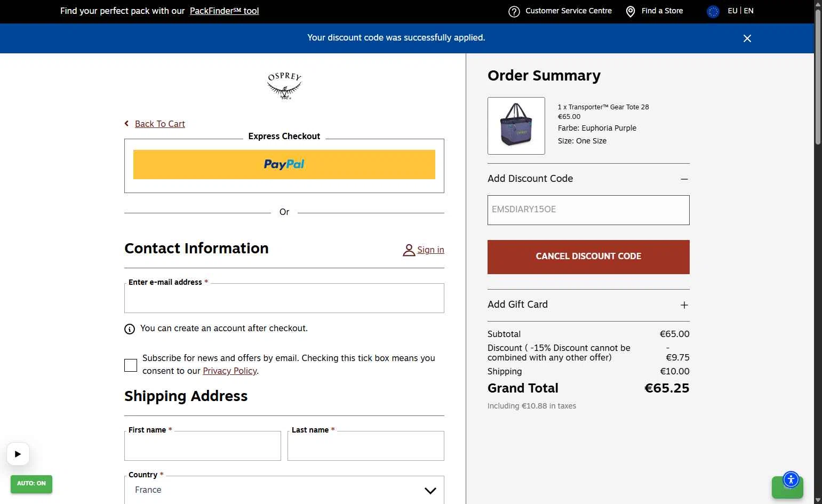Open the PackFinder tool link
This screenshot has width=822, height=504.
(x=224, y=11)
